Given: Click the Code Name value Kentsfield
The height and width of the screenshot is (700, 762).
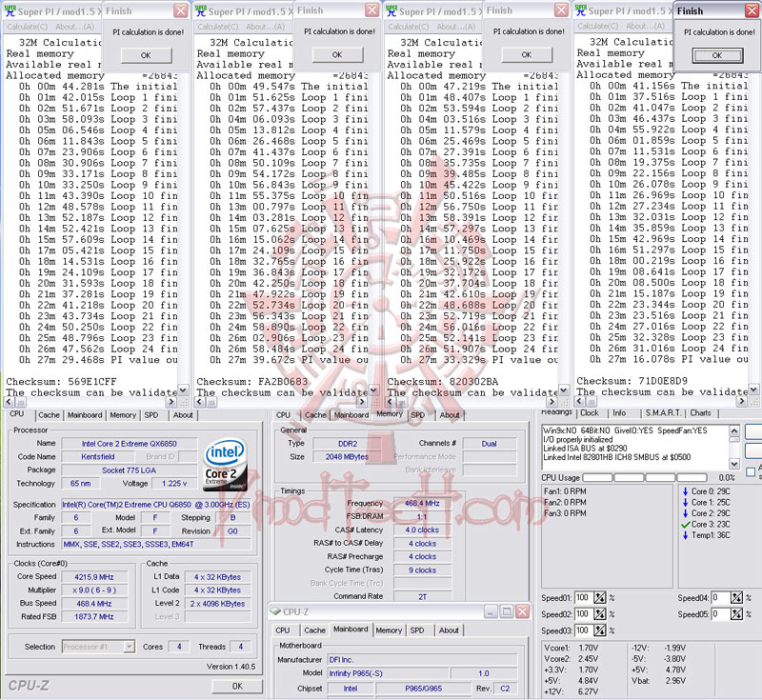Looking at the screenshot, I should pos(98,456).
